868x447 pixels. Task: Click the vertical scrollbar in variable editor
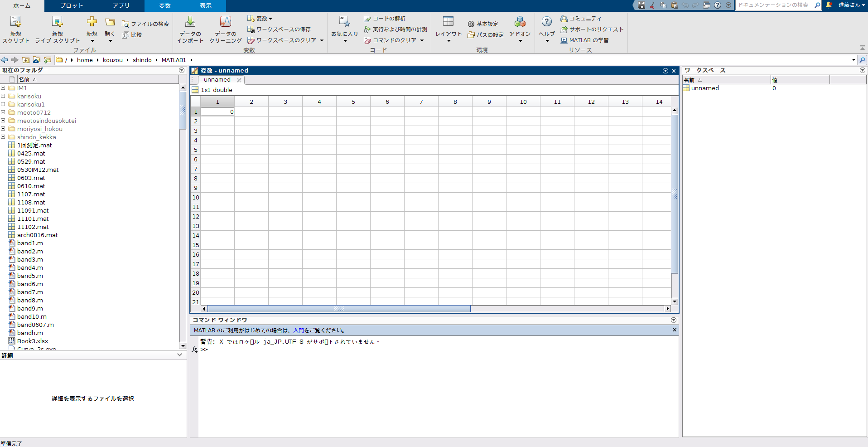tap(675, 194)
